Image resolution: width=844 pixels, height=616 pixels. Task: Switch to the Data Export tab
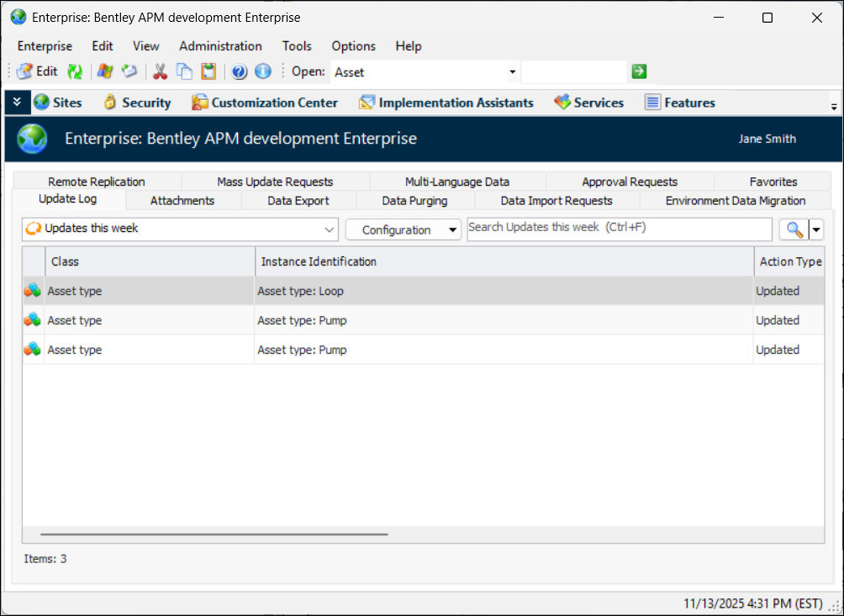coord(298,201)
